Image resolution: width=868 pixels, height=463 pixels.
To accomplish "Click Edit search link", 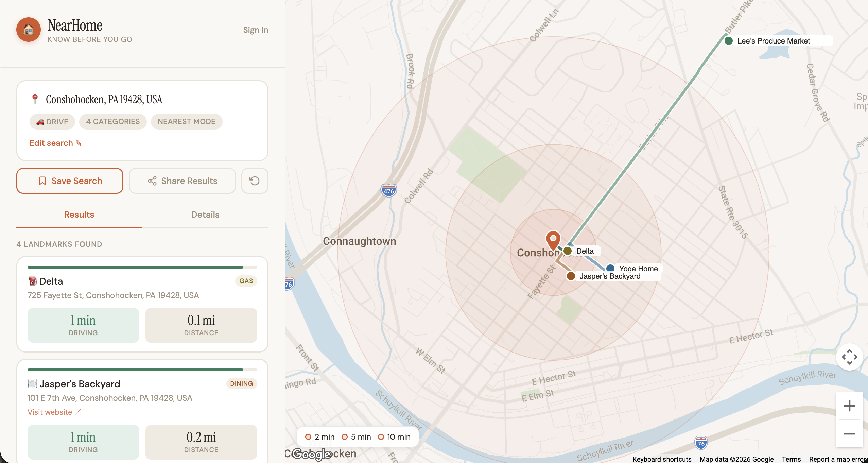I will pyautogui.click(x=55, y=143).
